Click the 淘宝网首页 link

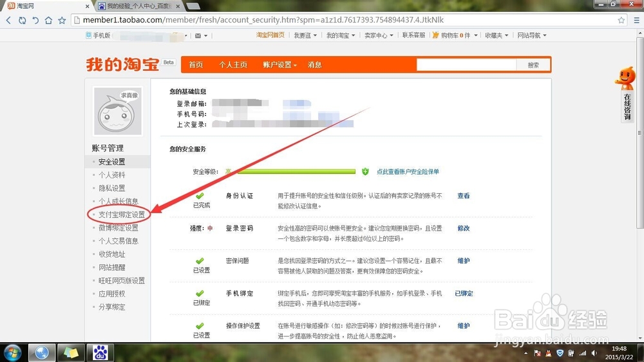pos(270,35)
